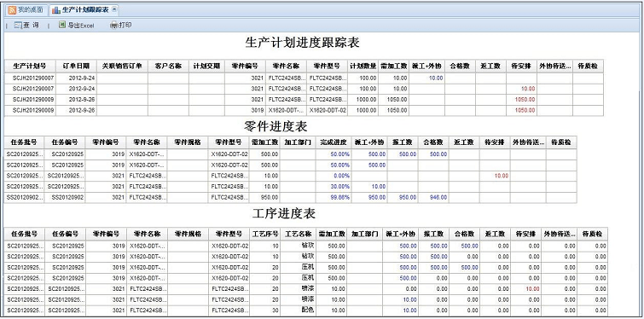This screenshot has height=319, width=644.
Task: Sort by 计划数量 column header
Action: [x=363, y=66]
